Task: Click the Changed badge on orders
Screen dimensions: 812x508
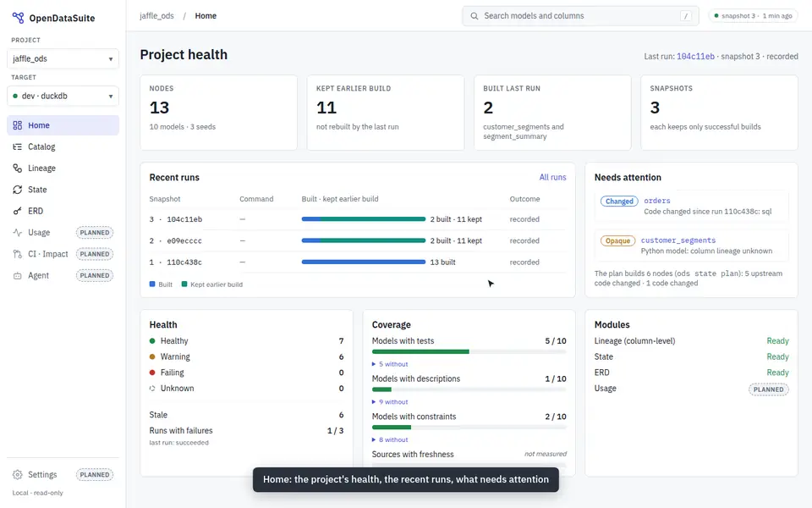Action: pos(619,202)
